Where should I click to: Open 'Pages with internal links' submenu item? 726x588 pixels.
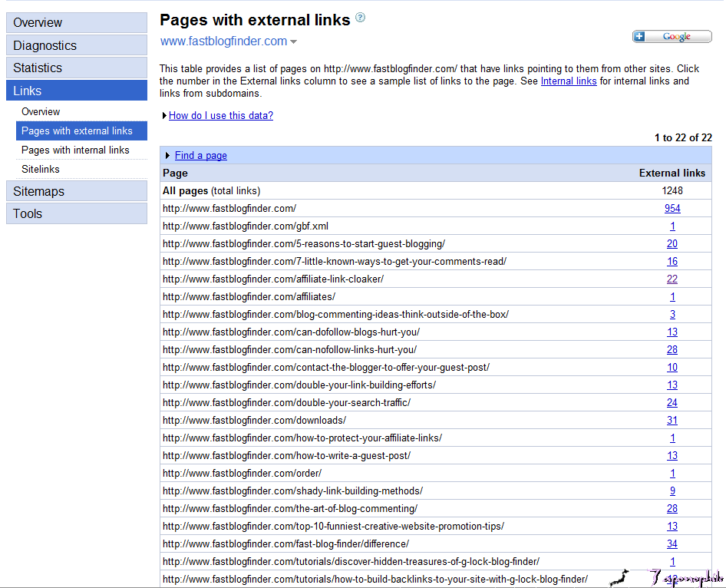click(x=75, y=150)
